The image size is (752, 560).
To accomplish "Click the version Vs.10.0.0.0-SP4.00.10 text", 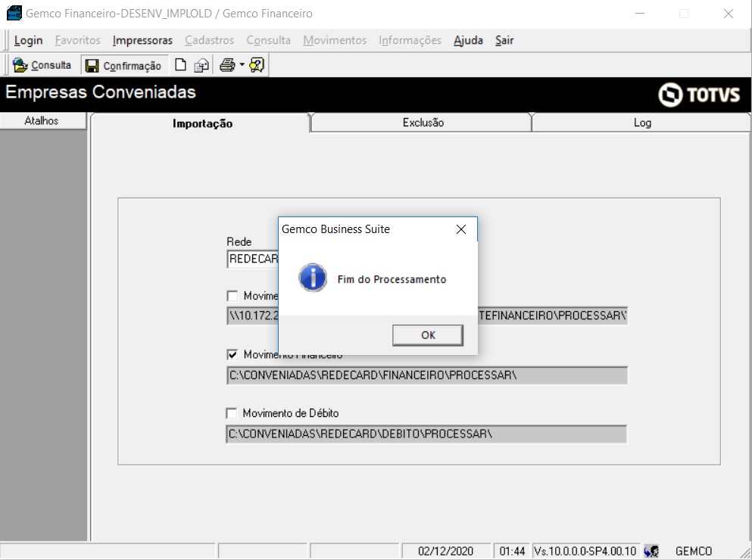I will coord(585,551).
